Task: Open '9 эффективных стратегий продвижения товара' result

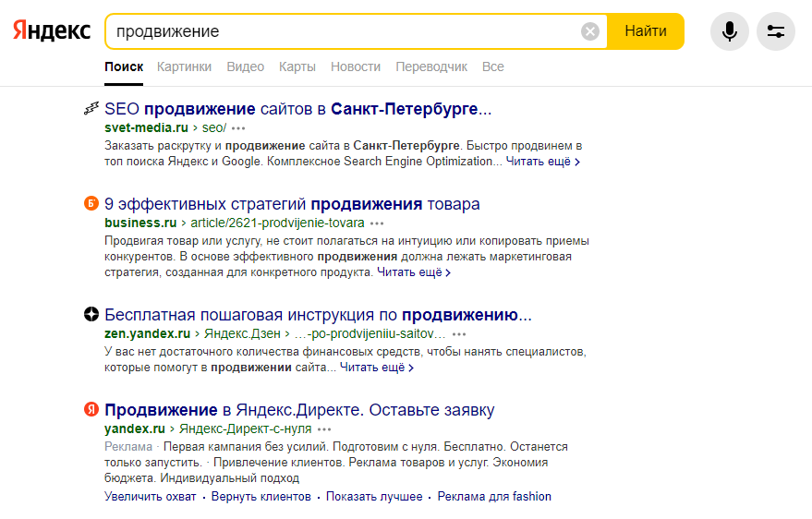Action: (292, 204)
